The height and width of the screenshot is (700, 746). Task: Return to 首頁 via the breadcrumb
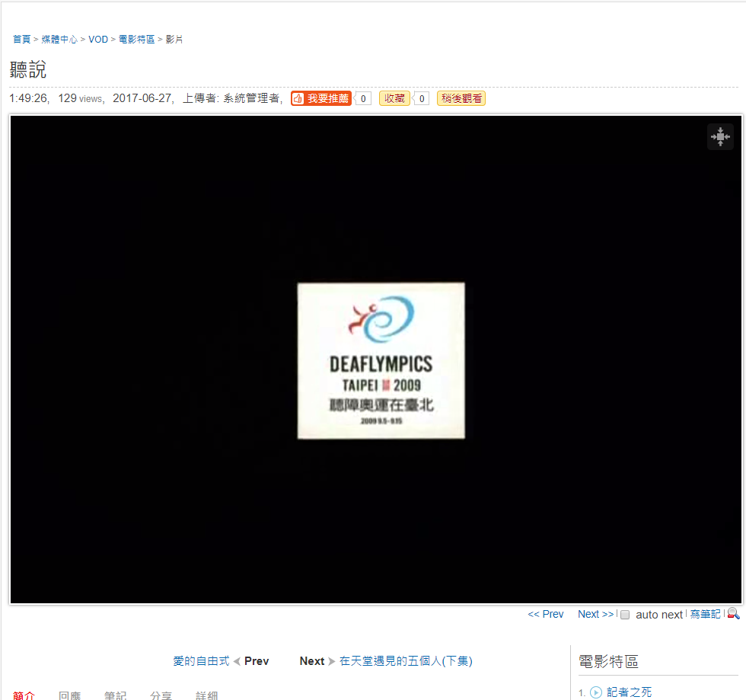pyautogui.click(x=21, y=39)
